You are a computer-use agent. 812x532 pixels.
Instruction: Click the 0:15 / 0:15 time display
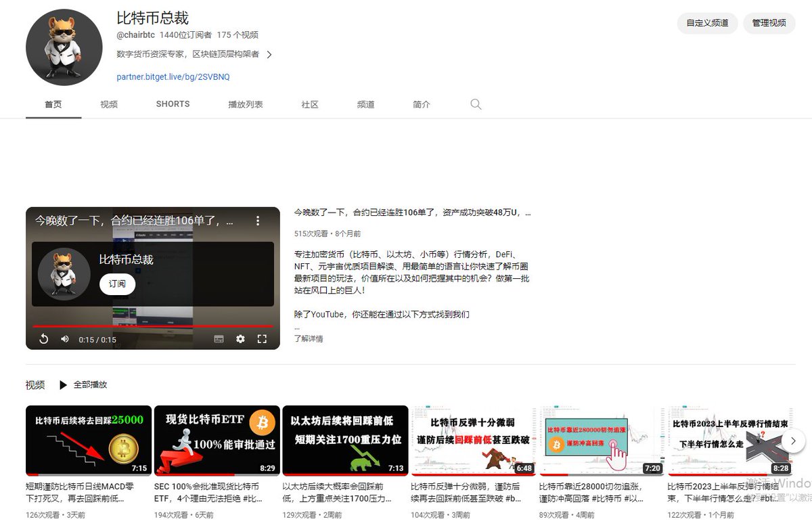[x=97, y=340]
